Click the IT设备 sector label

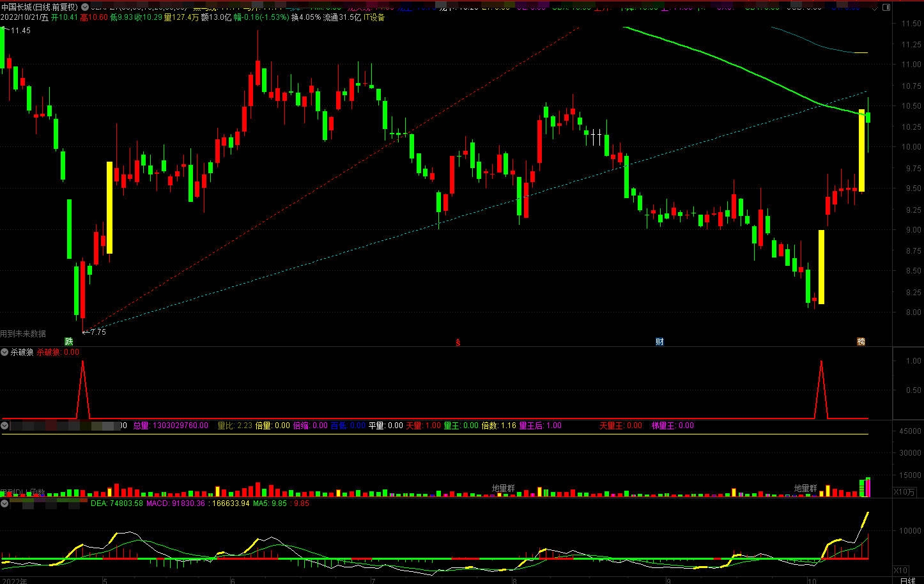coord(374,18)
